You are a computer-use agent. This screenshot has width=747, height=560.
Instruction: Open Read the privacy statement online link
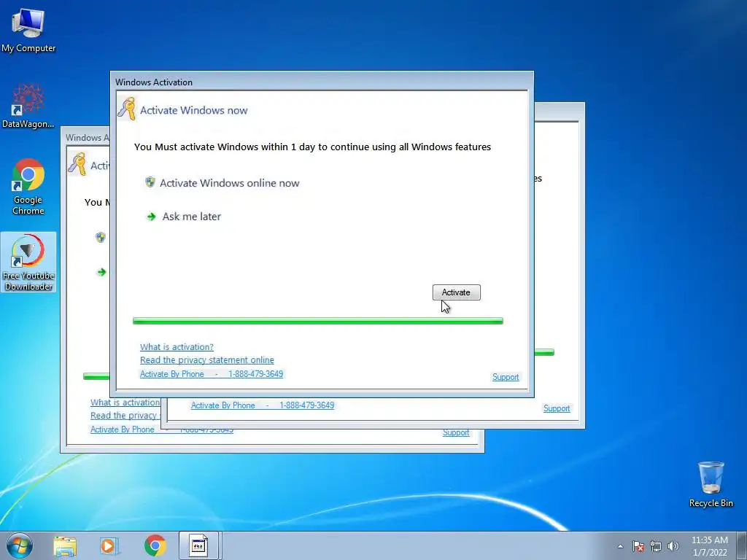click(x=206, y=360)
